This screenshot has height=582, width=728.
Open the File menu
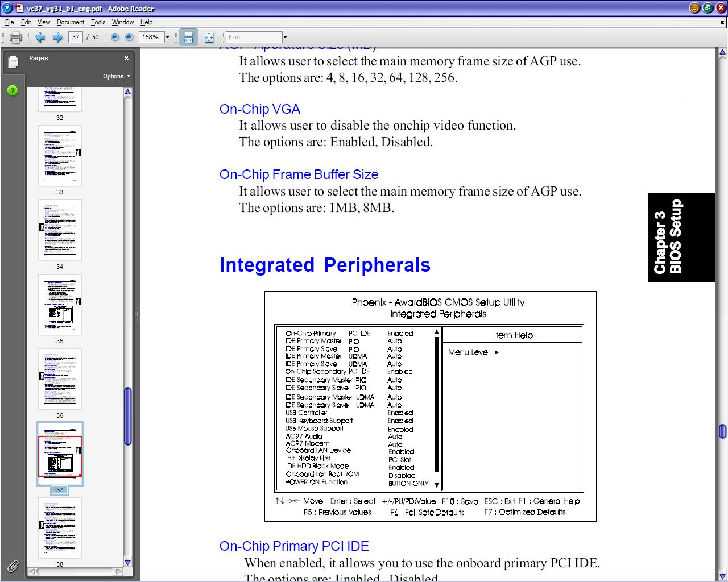tap(10, 22)
